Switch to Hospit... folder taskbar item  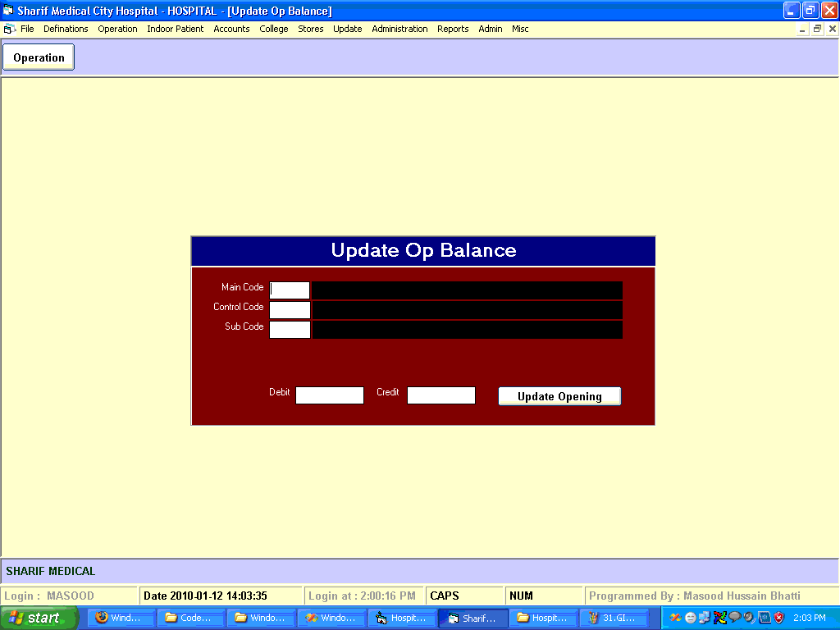pyautogui.click(x=543, y=618)
